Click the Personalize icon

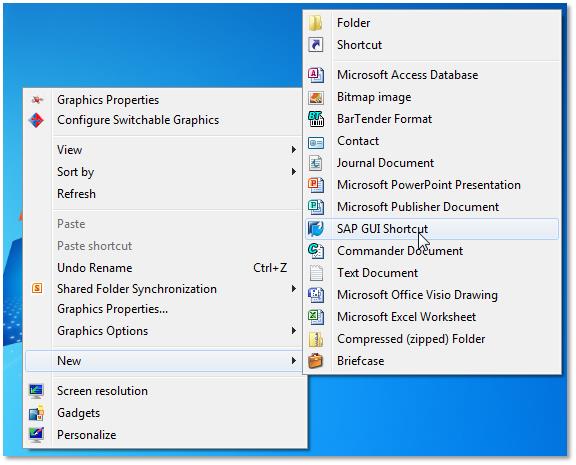(x=37, y=435)
